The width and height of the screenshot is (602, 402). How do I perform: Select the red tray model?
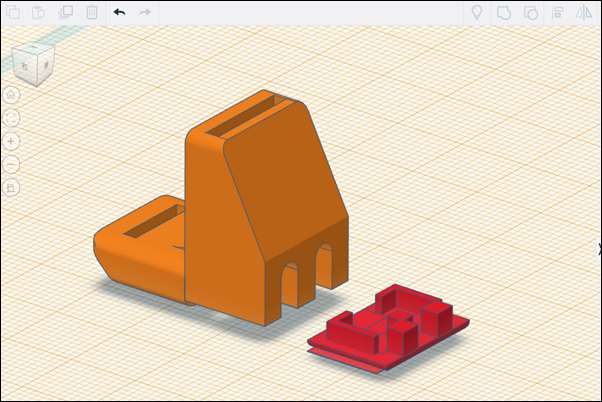(x=388, y=328)
